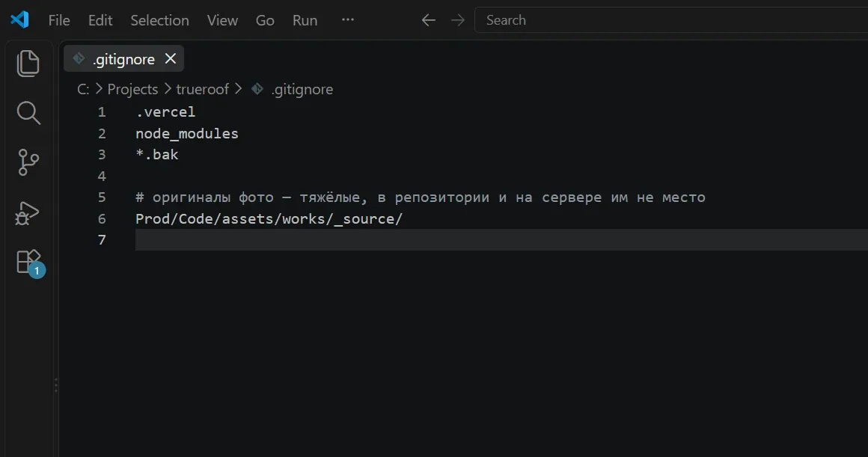Viewport: 868px width, 457px height.
Task: Open the File menu
Action: [59, 20]
